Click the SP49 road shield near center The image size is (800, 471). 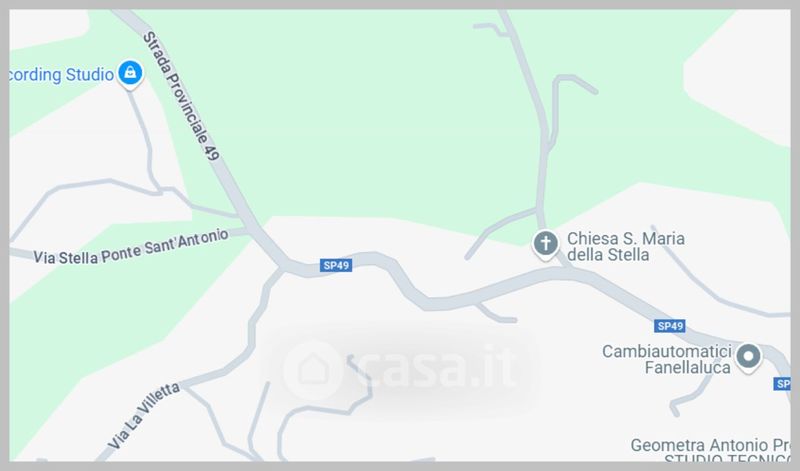[x=336, y=265]
